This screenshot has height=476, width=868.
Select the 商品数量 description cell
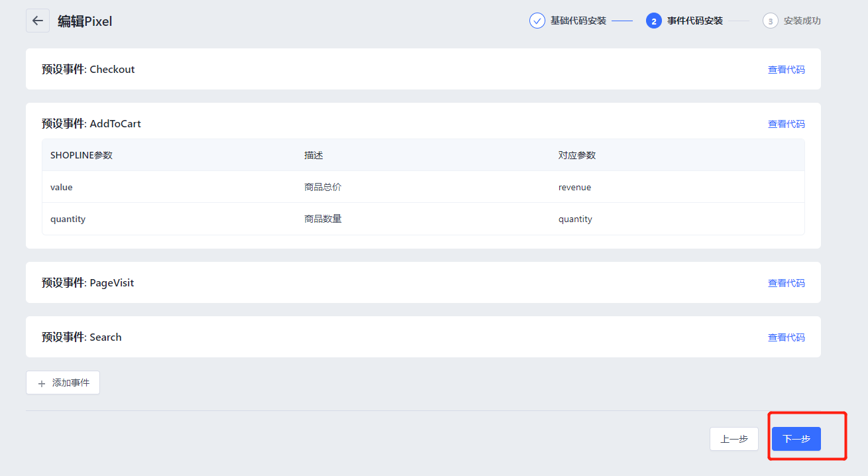(x=323, y=219)
